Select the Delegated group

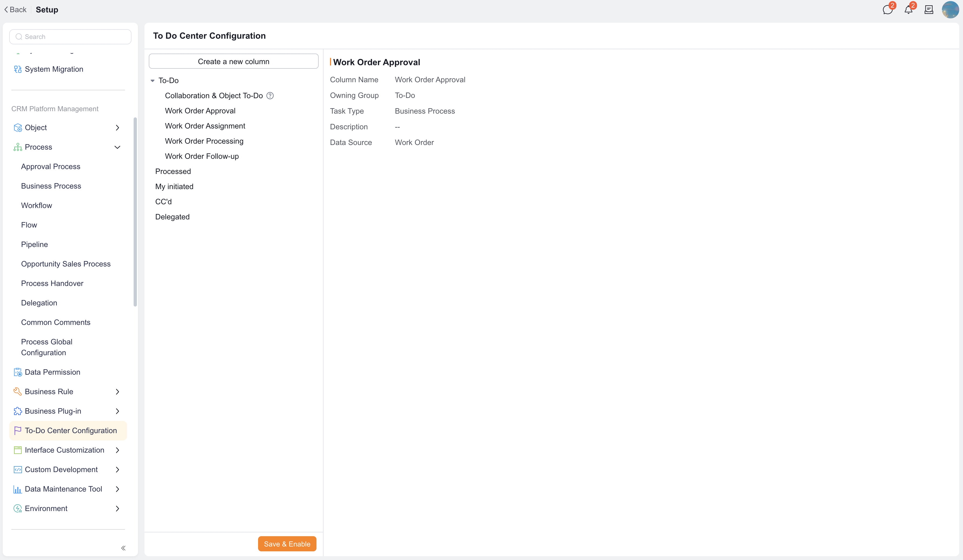pyautogui.click(x=172, y=217)
